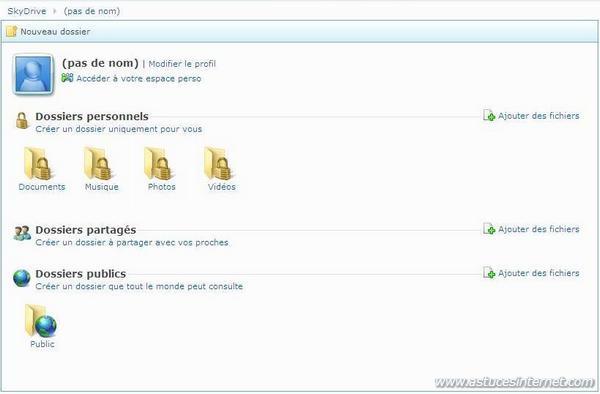The width and height of the screenshot is (600, 394).
Task: Click Créer un dossier à partager avec vos proches
Action: 132,243
